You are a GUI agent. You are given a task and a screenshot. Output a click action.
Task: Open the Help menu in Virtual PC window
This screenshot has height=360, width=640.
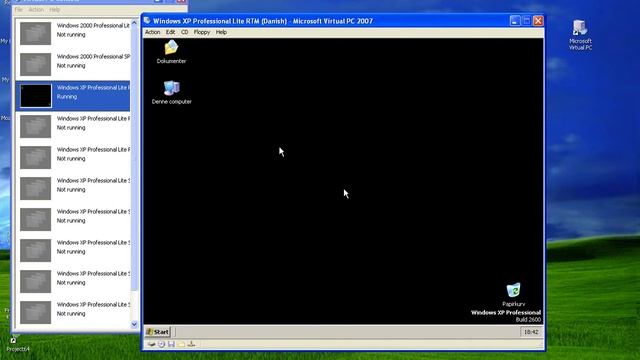[221, 32]
